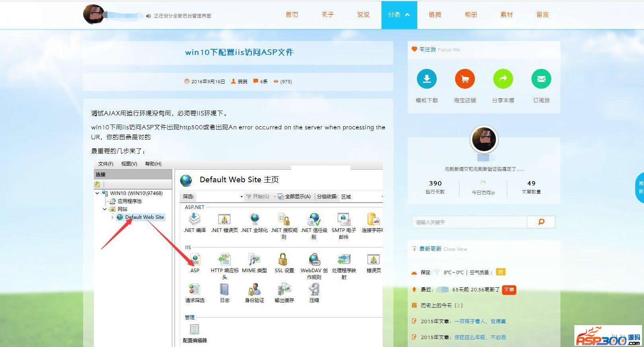Viewport: 644px width, 347px height.
Task: Open the 说说 nav item
Action: [363, 15]
